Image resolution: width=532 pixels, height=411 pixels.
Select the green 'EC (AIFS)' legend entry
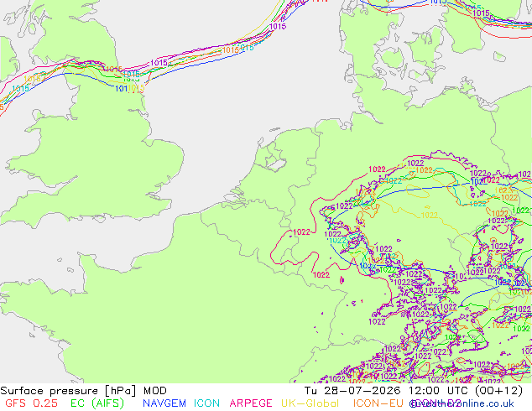pos(97,403)
